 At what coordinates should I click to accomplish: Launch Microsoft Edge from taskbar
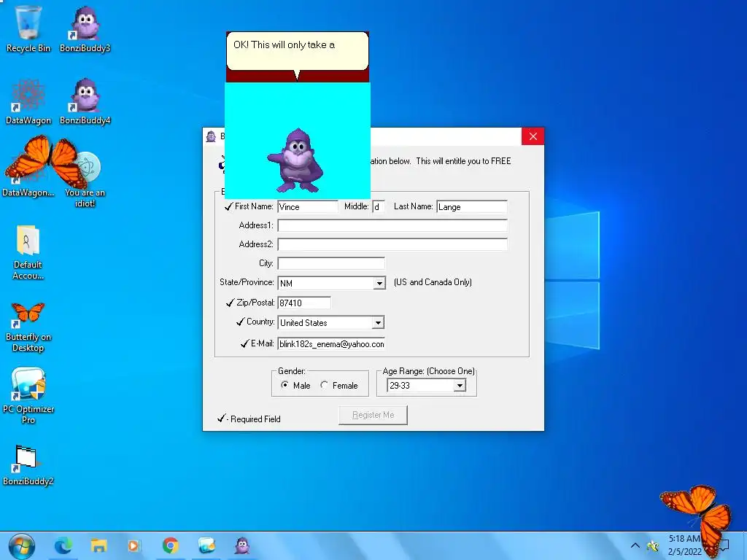tap(63, 545)
